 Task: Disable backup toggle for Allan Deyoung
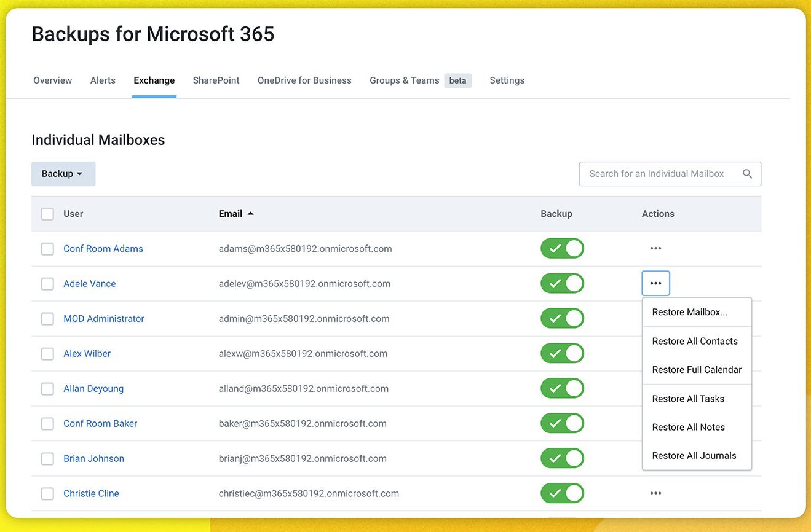click(562, 388)
